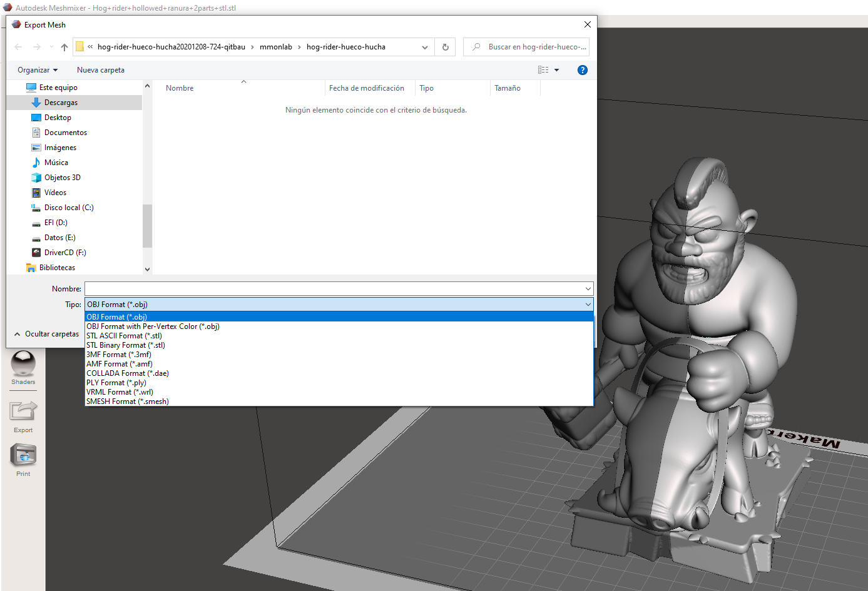Screen dimensions: 868x591
Task: Click the Export icon in sidebar
Action: tap(23, 411)
